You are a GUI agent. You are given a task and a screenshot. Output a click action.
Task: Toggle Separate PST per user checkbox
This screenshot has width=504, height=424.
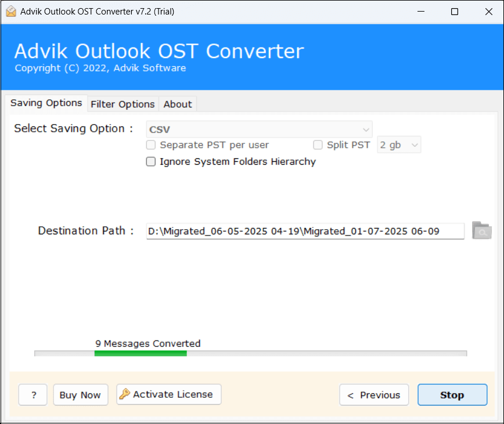point(151,145)
